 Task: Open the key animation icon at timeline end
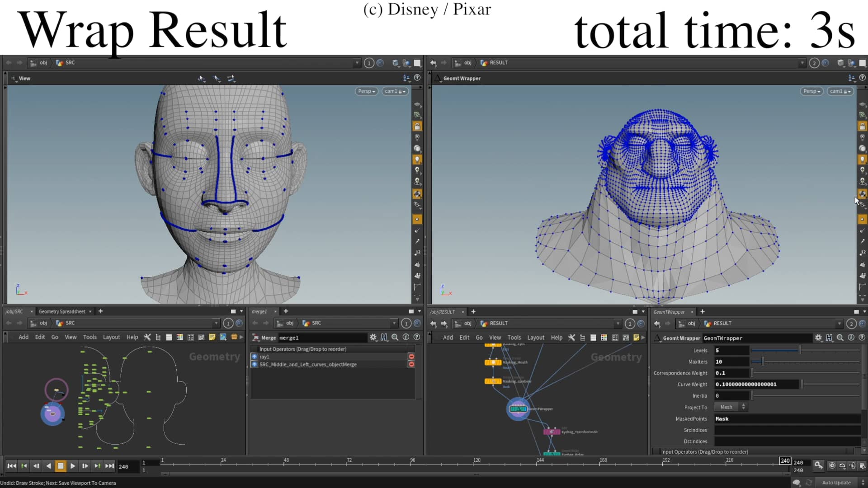point(819,465)
